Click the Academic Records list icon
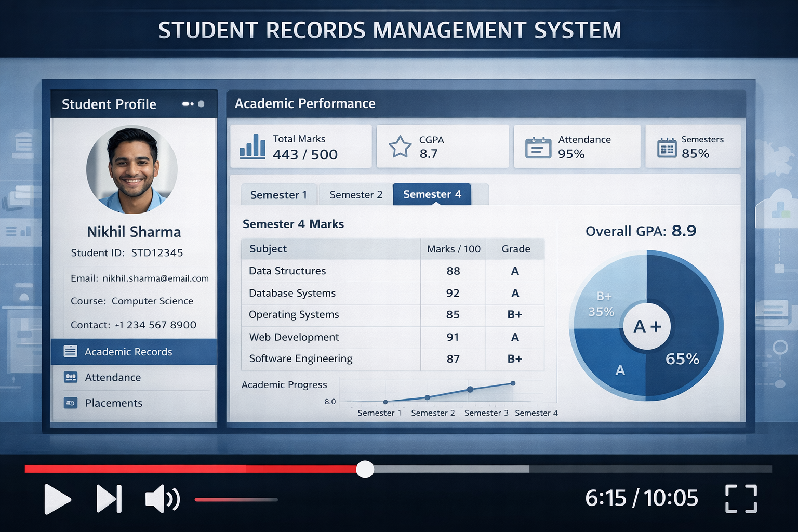The image size is (798, 532). coord(70,352)
